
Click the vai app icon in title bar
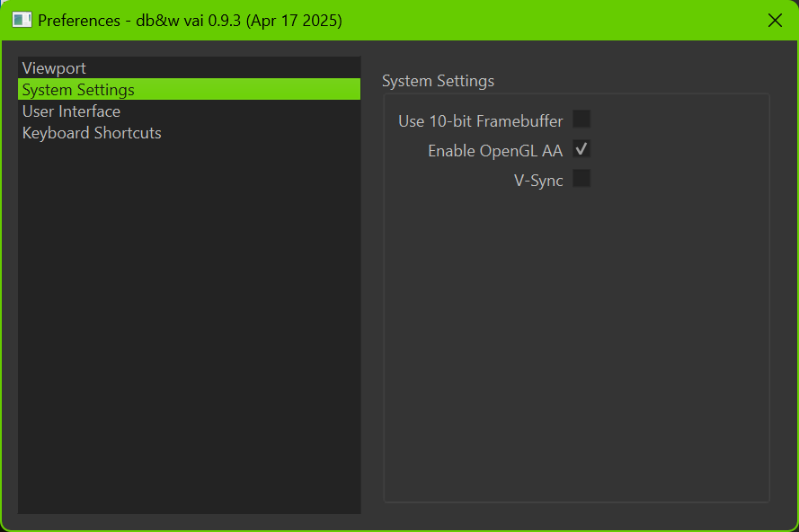(x=22, y=21)
